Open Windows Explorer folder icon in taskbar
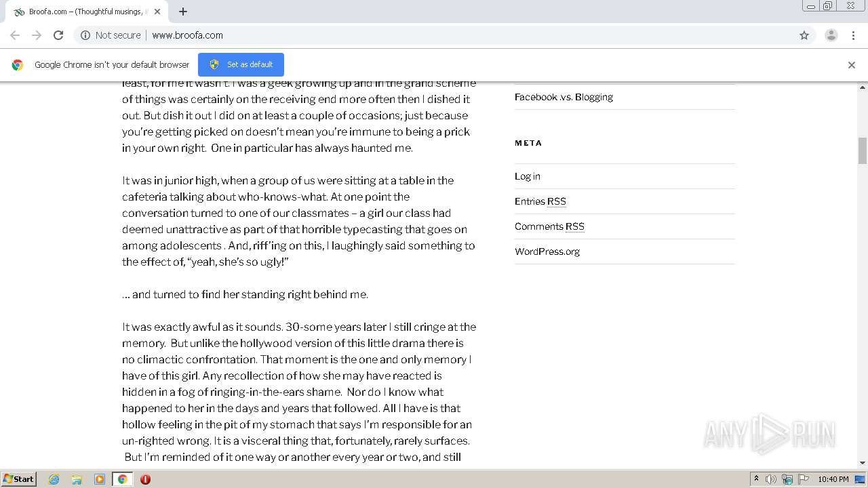Image resolution: width=868 pixels, height=488 pixels. [x=77, y=479]
